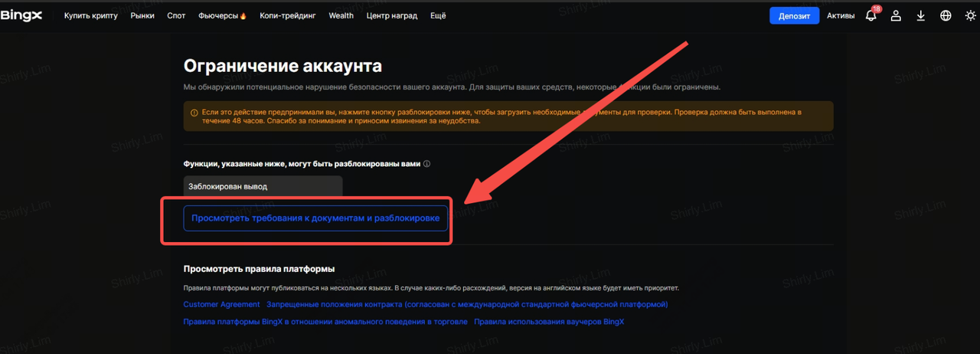The height and width of the screenshot is (354, 980).
Task: Expand the Спот dropdown menu
Action: [x=176, y=15]
